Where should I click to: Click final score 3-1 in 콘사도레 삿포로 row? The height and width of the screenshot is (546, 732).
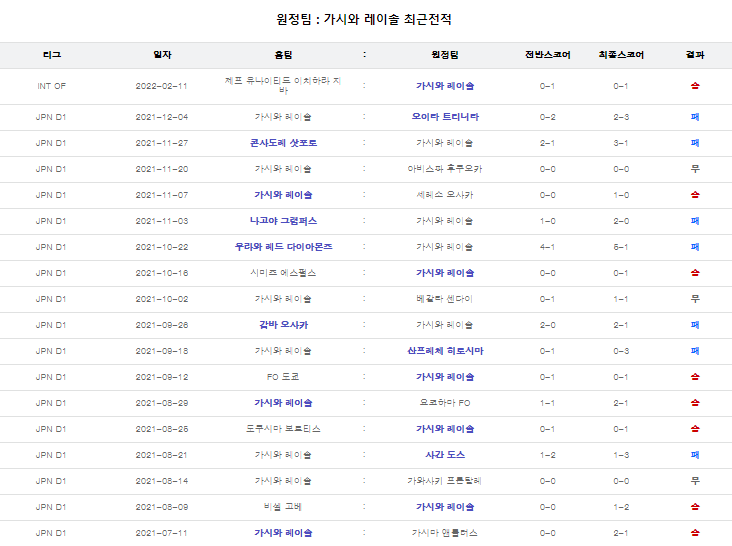pos(621,143)
